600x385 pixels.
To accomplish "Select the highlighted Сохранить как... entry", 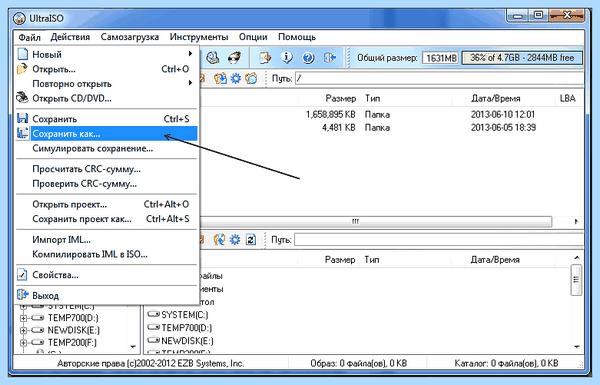I will [106, 134].
